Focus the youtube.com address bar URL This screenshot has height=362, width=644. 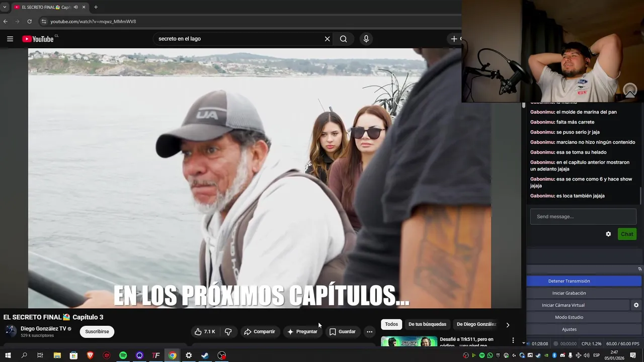pos(93,22)
